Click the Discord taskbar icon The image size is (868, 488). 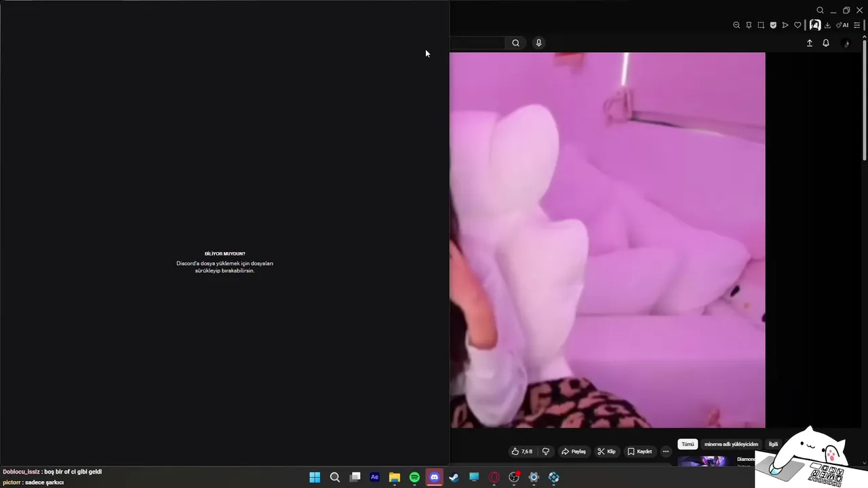click(434, 477)
